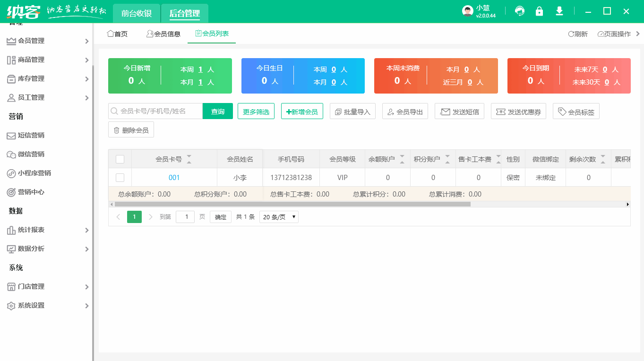Screen dimensions: 644x361
Task: Switch to the 会员信息 tab
Action: 163,33
